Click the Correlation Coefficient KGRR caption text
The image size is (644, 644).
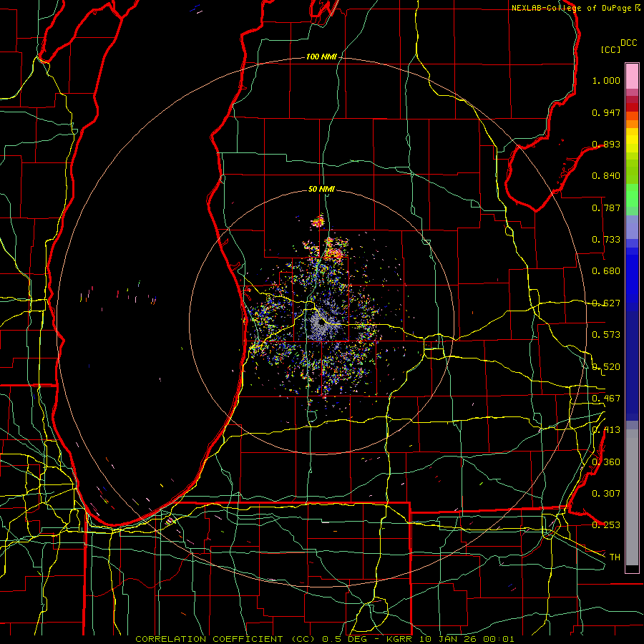point(324,639)
